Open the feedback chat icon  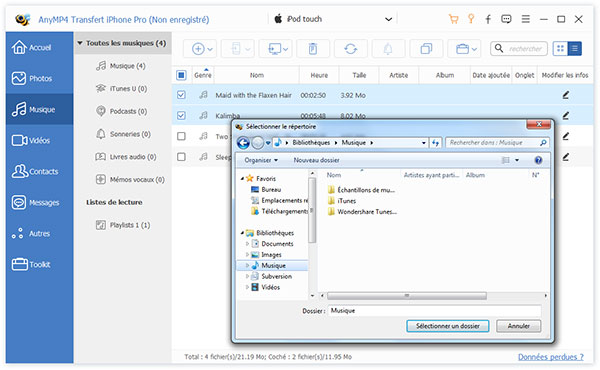pos(506,19)
